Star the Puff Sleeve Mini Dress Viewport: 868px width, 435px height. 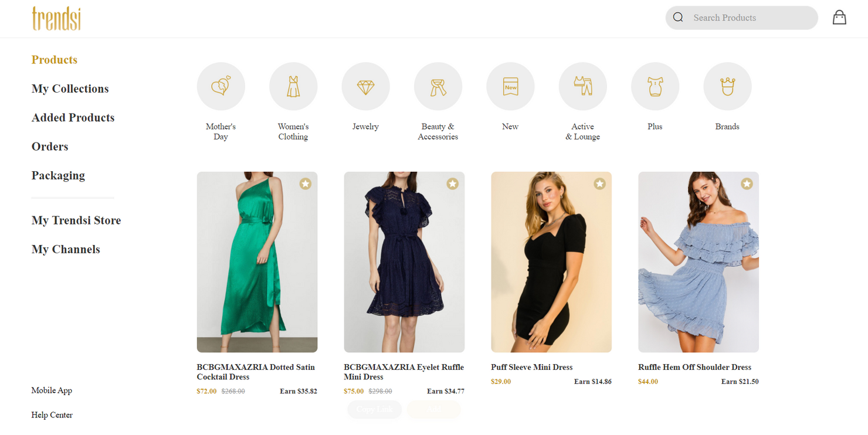click(x=599, y=183)
